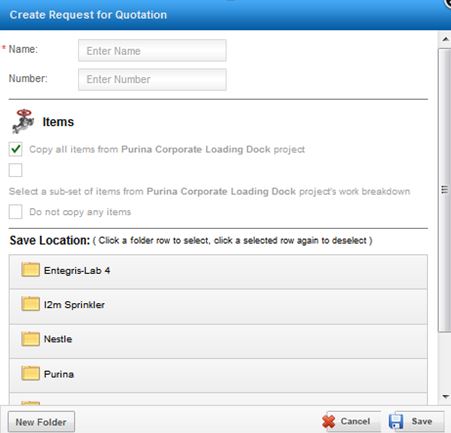The height and width of the screenshot is (433, 451).
Task: Click the Save button label
Action: coord(422,421)
